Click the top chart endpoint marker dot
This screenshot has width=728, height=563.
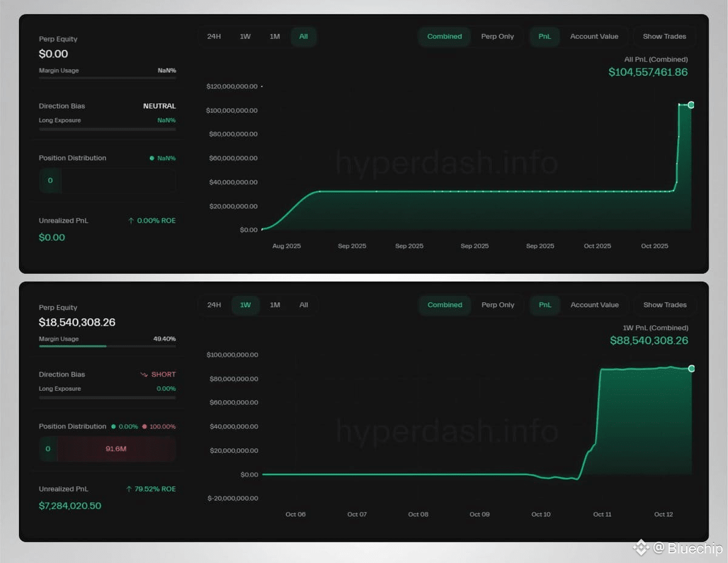(691, 105)
